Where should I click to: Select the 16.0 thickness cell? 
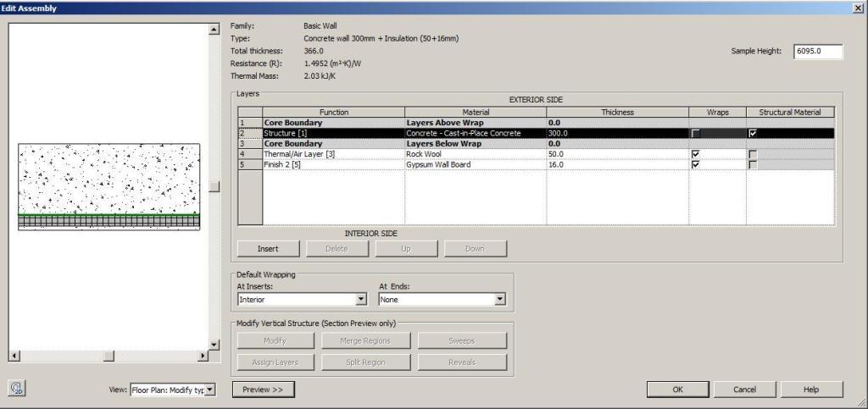[618, 165]
